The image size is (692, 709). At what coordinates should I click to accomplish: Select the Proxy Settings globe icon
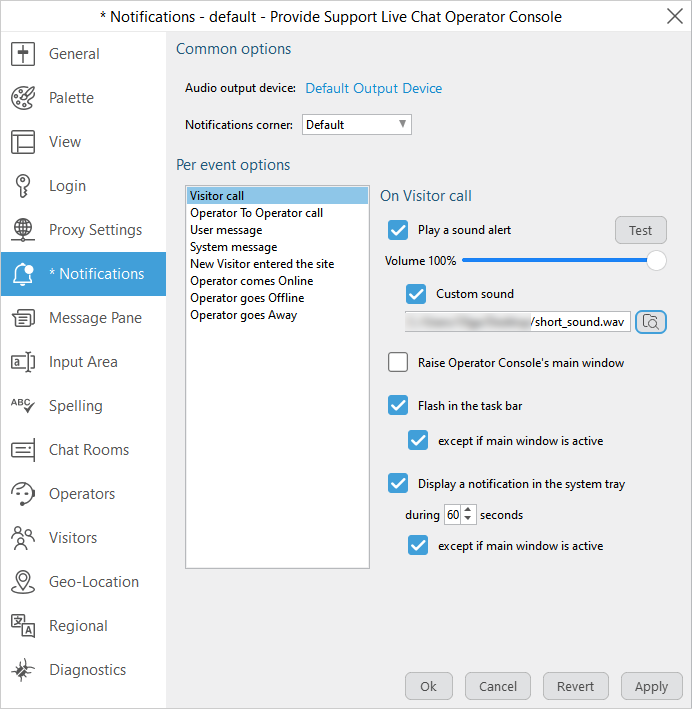pos(23,230)
